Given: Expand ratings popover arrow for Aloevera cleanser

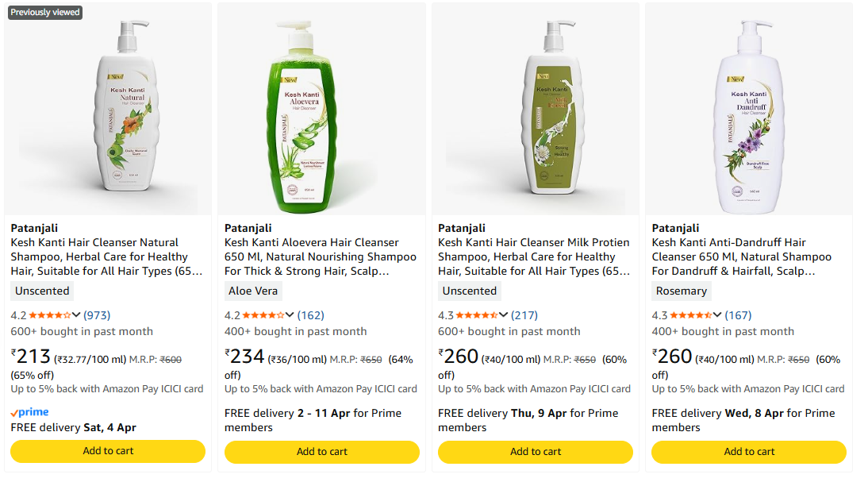Looking at the screenshot, I should [x=290, y=315].
